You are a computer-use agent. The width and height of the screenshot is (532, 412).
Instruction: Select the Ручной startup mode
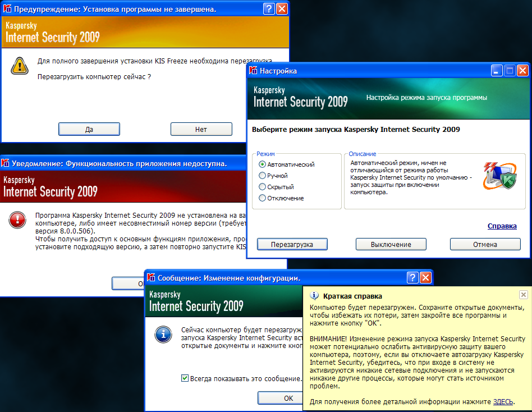273,176
